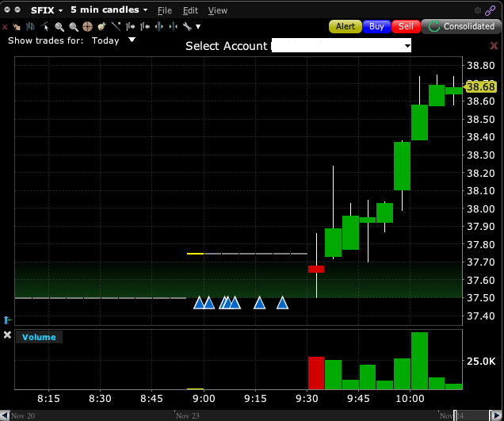Viewport: 504px width, 421px height.
Task: Click the 25.0K volume axis label
Action: 481,362
